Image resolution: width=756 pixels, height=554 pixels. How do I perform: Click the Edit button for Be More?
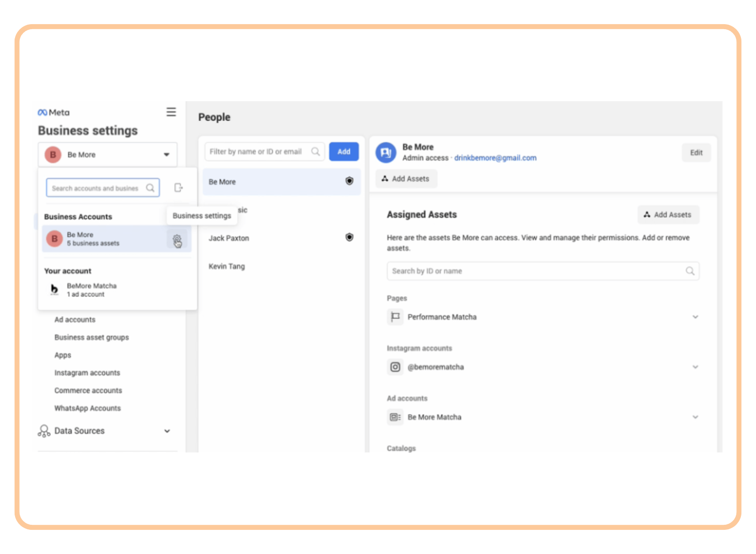[x=697, y=153]
